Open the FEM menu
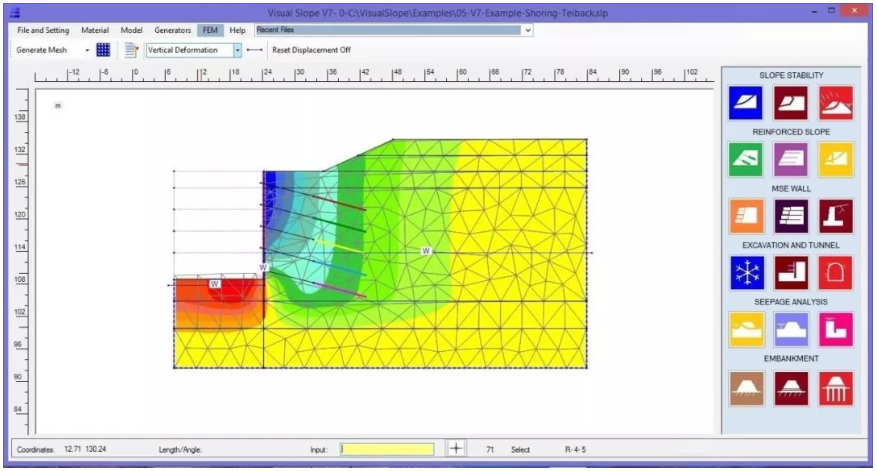This screenshot has height=471, width=877. pos(210,31)
